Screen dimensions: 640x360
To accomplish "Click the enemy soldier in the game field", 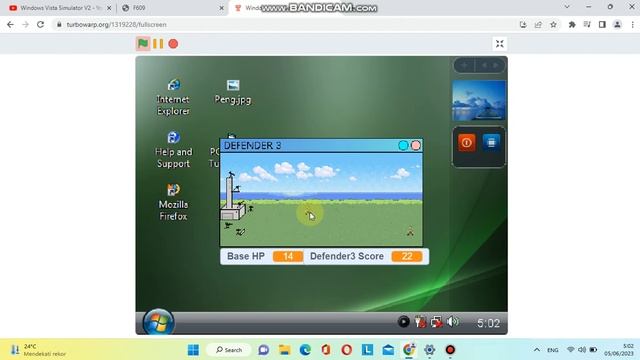I will tap(410, 232).
